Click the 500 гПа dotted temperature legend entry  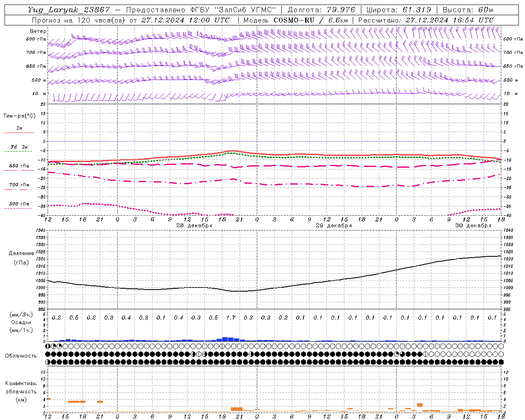[x=19, y=204]
